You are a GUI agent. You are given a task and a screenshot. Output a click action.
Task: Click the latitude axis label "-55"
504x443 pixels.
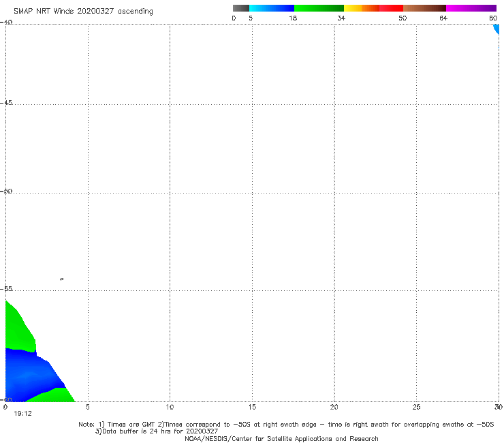click(x=7, y=288)
